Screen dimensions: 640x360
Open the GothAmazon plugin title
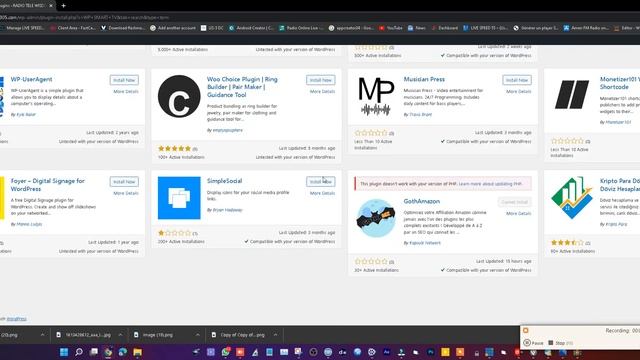[x=422, y=201]
